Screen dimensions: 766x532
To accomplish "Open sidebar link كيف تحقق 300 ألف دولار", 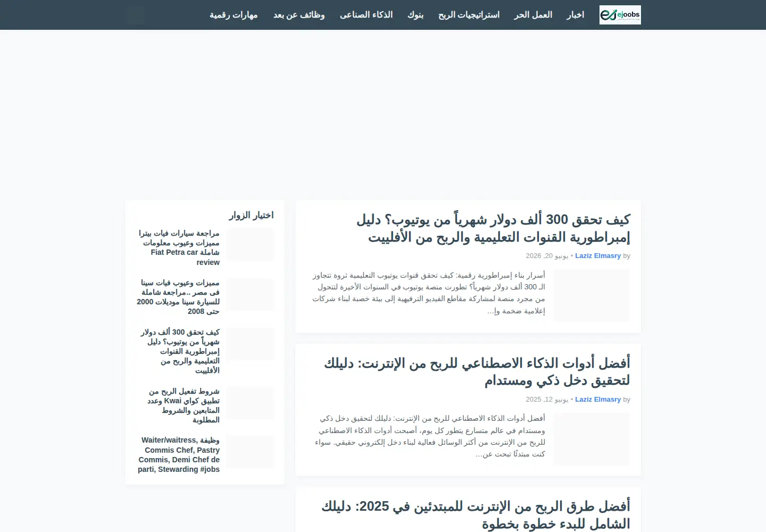I will pyautogui.click(x=180, y=351).
